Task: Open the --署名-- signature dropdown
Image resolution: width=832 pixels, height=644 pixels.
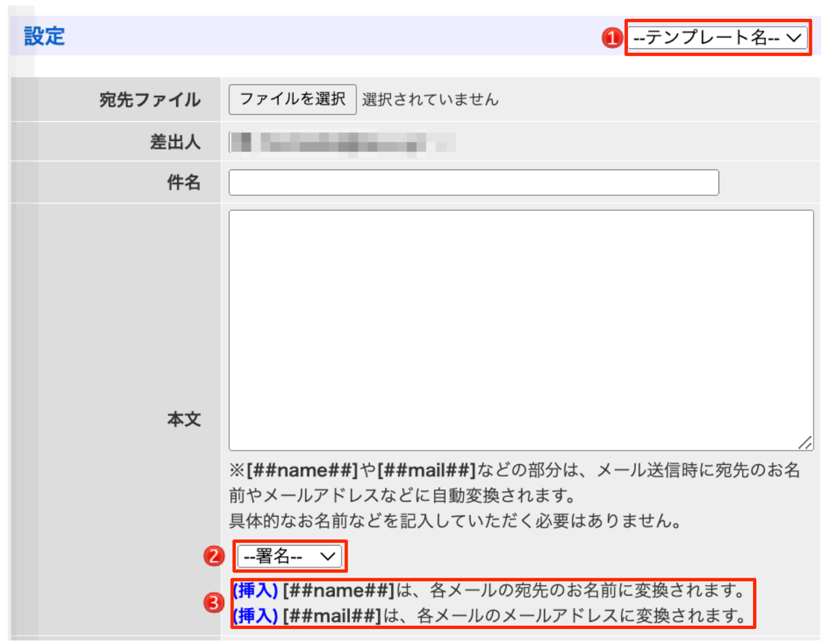Action: (x=284, y=556)
